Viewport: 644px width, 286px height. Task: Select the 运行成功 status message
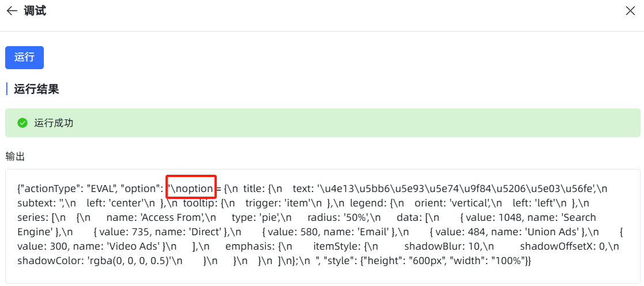(x=54, y=123)
